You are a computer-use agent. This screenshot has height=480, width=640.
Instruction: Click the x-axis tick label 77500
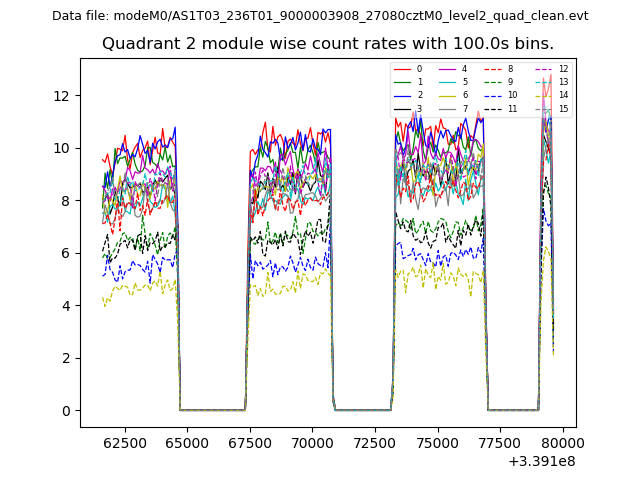500,443
